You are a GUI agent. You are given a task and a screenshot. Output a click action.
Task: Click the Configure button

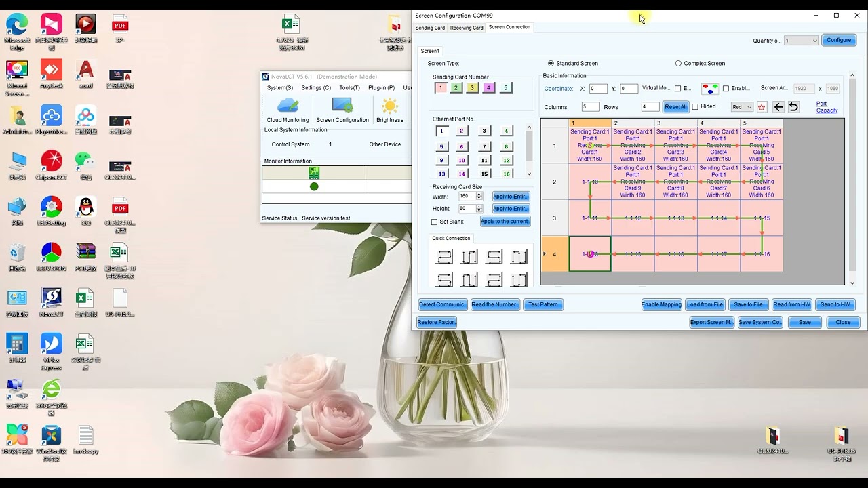point(839,40)
